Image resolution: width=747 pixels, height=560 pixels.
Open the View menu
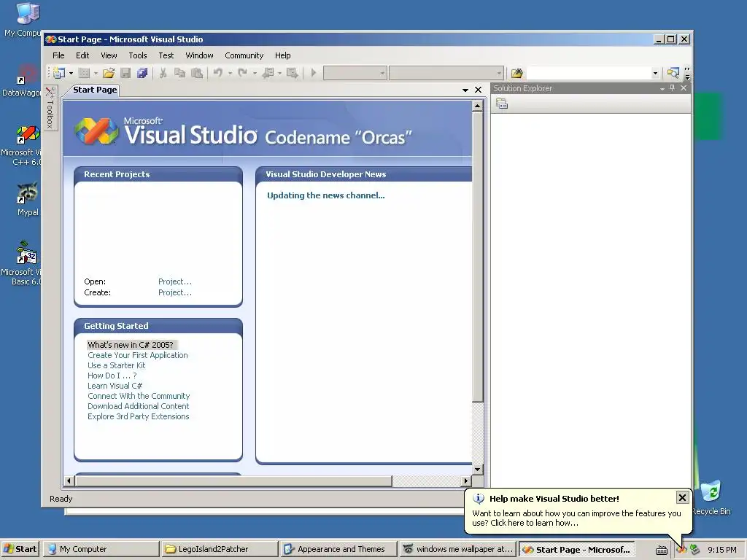click(x=109, y=55)
